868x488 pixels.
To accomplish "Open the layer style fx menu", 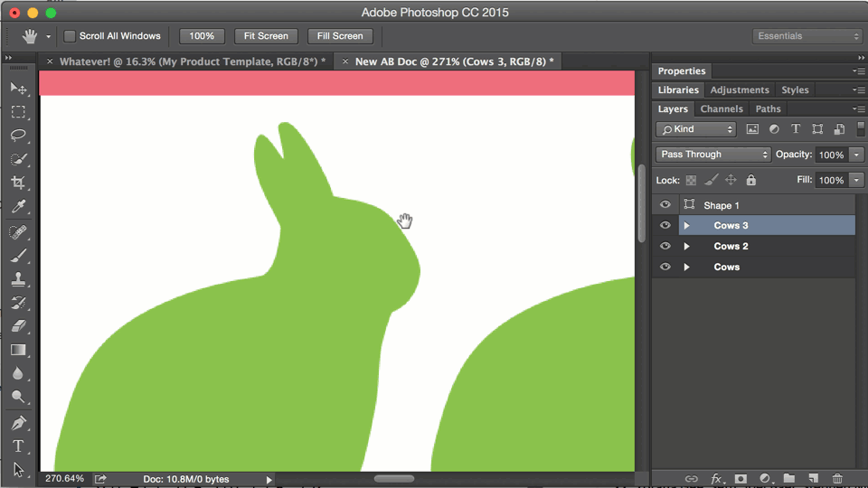I will tap(716, 479).
